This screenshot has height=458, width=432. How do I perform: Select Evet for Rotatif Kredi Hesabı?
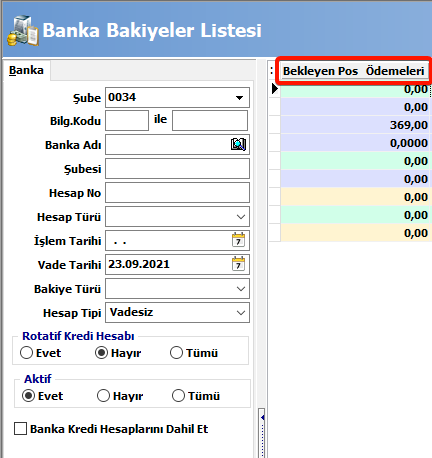pos(26,353)
